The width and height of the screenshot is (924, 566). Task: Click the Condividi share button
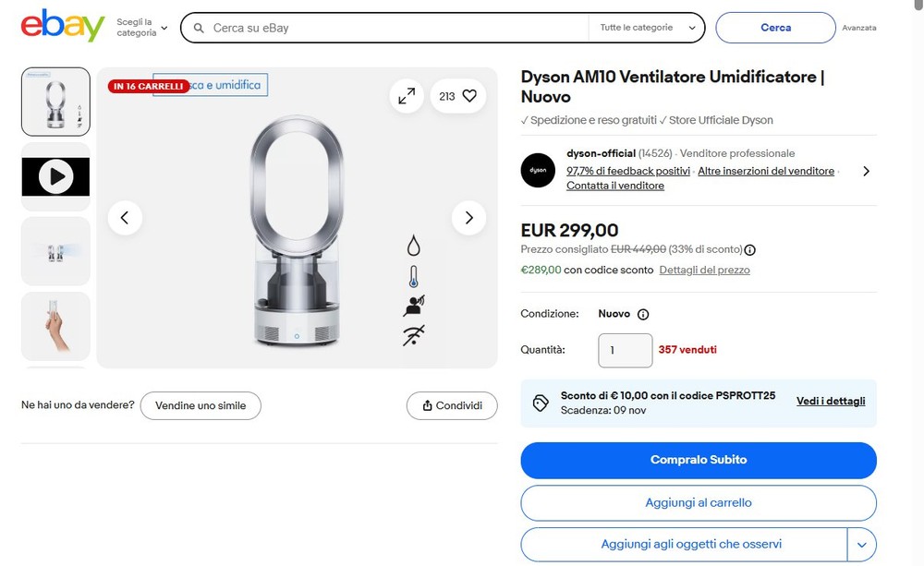click(452, 405)
